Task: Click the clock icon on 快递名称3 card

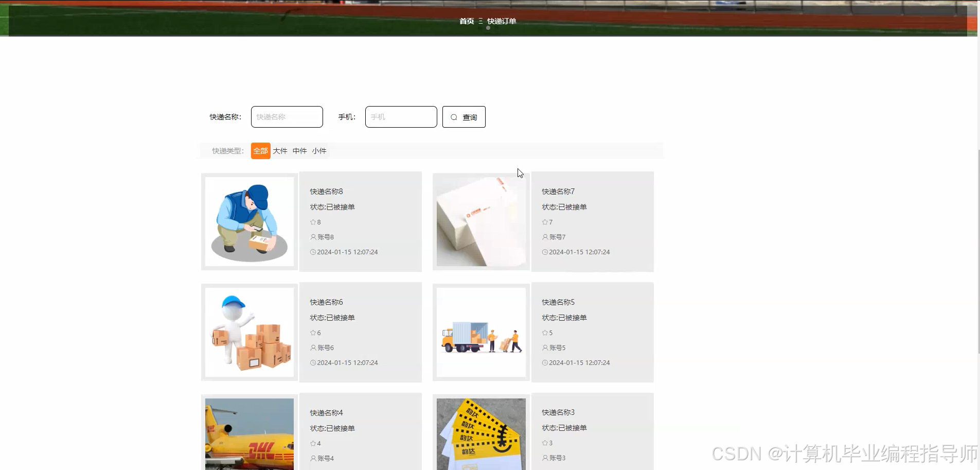Action: [545, 468]
